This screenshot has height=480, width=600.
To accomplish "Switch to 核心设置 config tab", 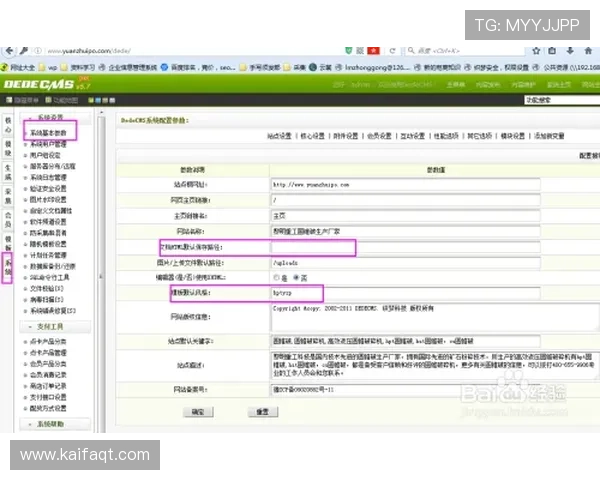I will (x=312, y=136).
